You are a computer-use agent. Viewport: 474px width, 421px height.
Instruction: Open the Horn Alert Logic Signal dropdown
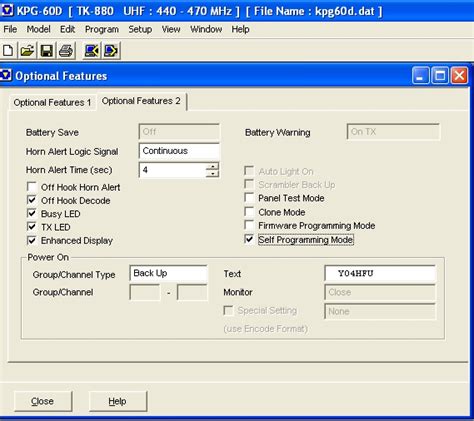(x=179, y=151)
